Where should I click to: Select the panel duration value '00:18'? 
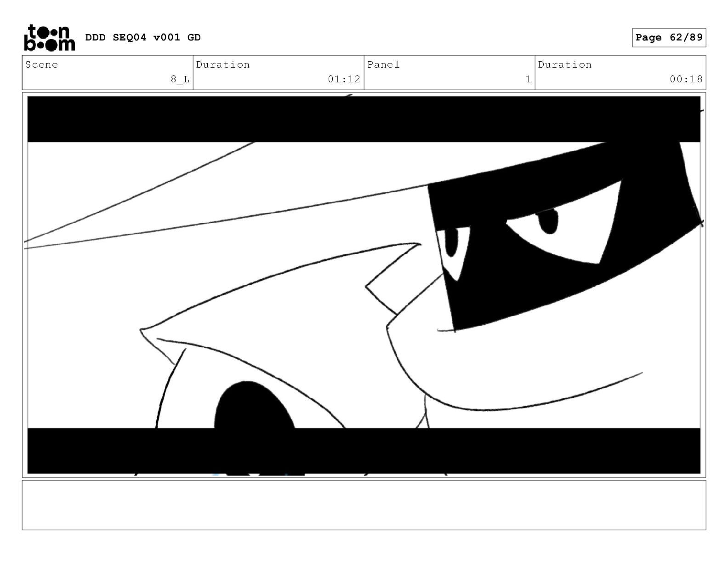[686, 80]
